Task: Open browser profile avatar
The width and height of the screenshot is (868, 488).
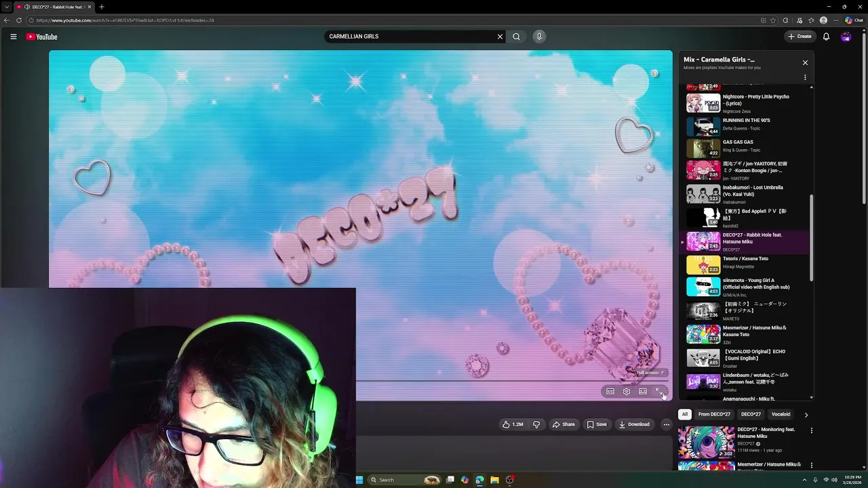Action: coord(823,20)
